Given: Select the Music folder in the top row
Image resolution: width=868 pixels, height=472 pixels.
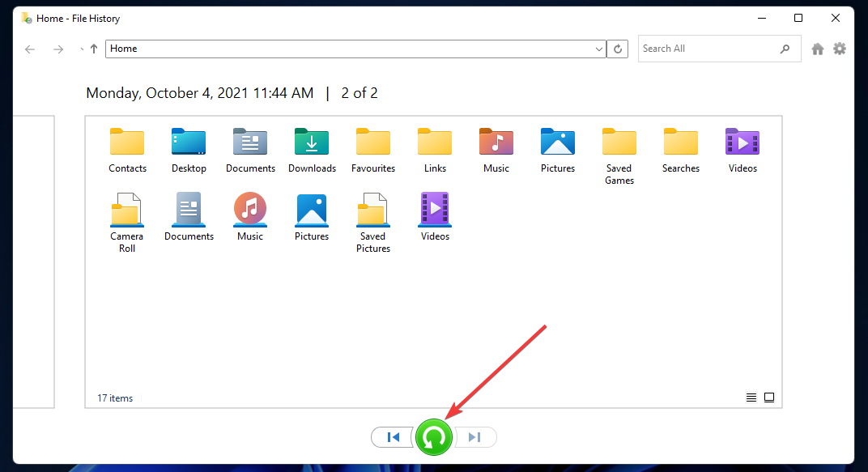Looking at the screenshot, I should coord(496,151).
